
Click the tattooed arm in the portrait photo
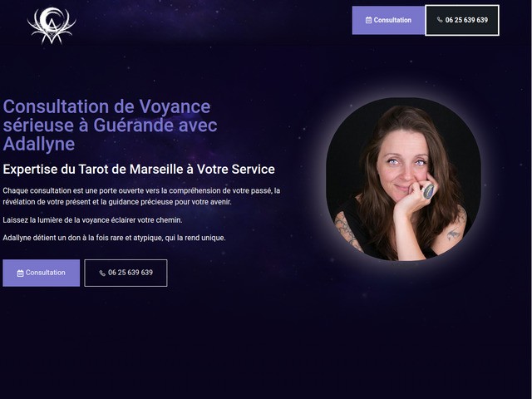click(348, 231)
